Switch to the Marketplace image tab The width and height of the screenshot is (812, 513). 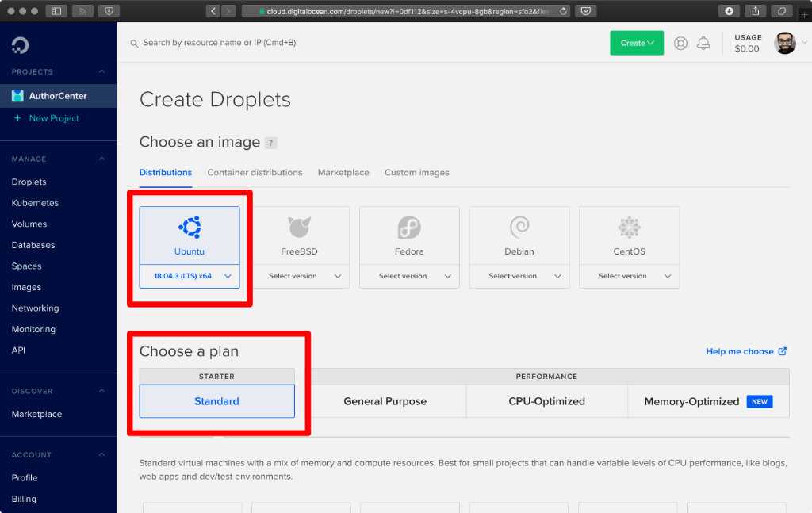343,172
